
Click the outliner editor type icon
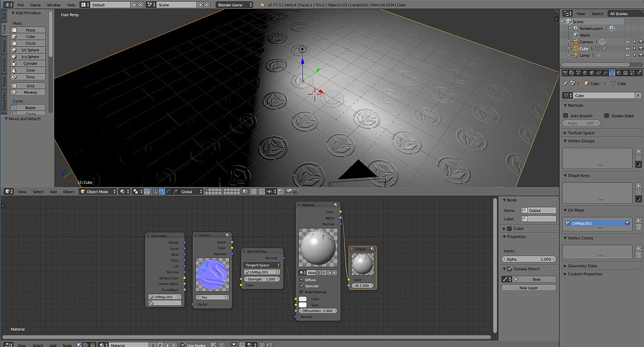[568, 14]
